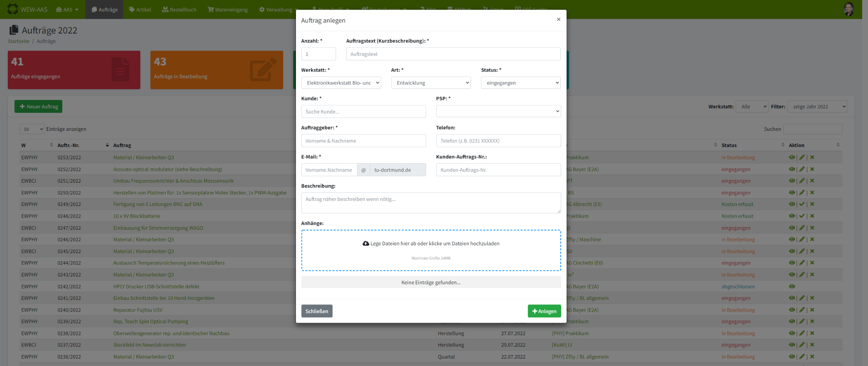View order 0242/2022 via its eye icon
This screenshot has height=366, width=868.
792,286
